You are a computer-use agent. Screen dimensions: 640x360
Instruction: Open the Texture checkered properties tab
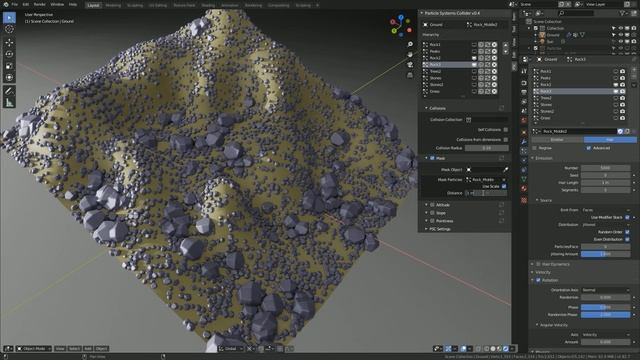(524, 200)
